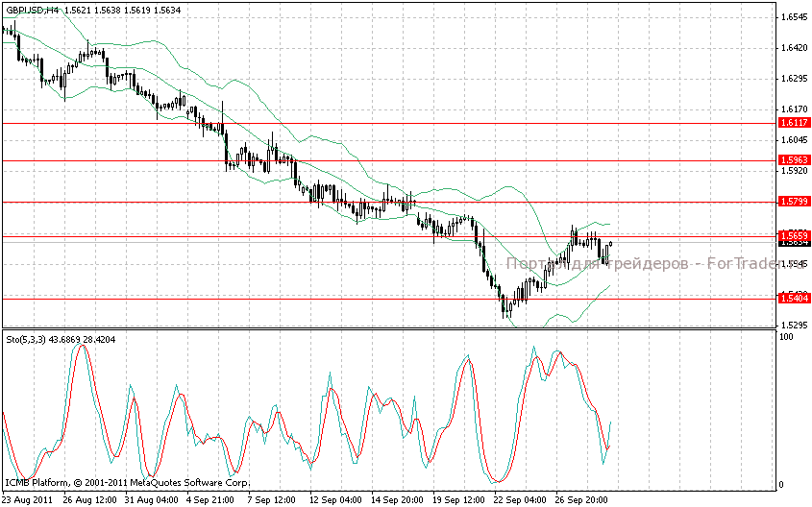Select the 1.5653 red price level tag
This screenshot has height=507, width=812.
point(794,235)
